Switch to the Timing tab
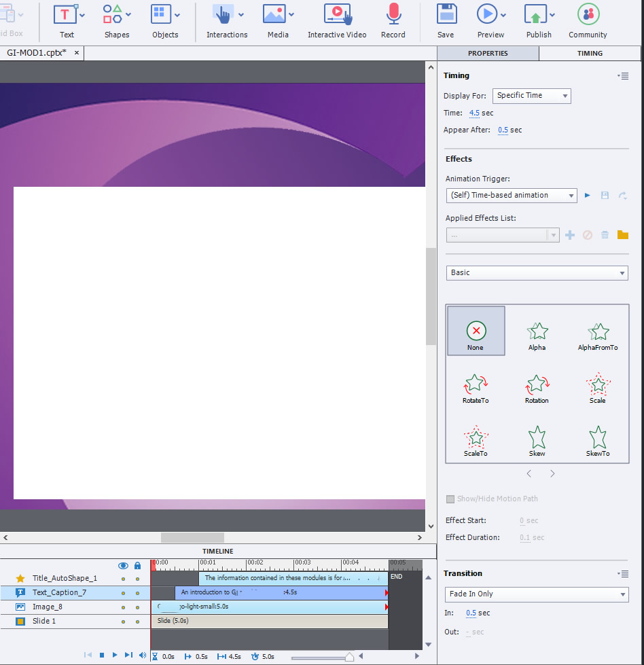 pos(590,54)
